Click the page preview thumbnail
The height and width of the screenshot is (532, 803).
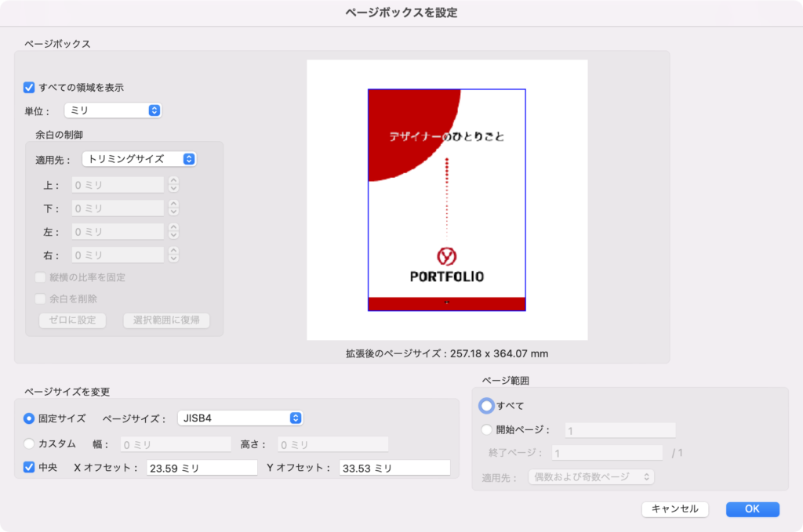447,200
